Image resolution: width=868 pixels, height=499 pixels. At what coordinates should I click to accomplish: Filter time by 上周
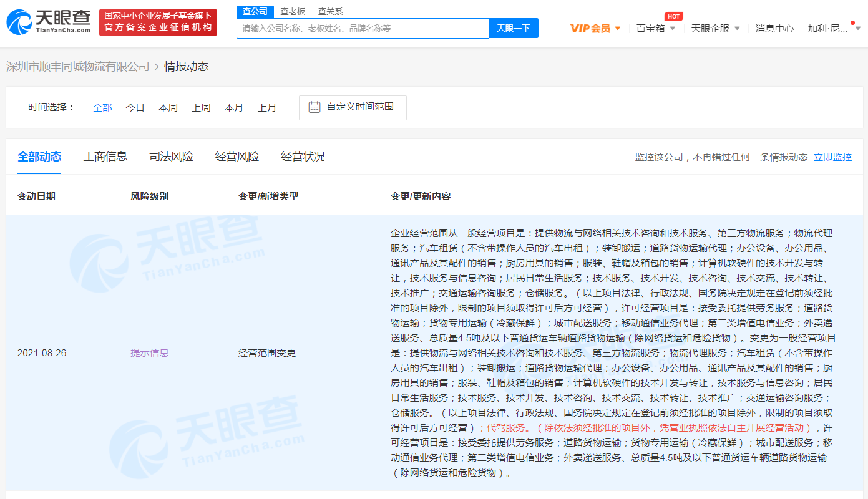201,107
